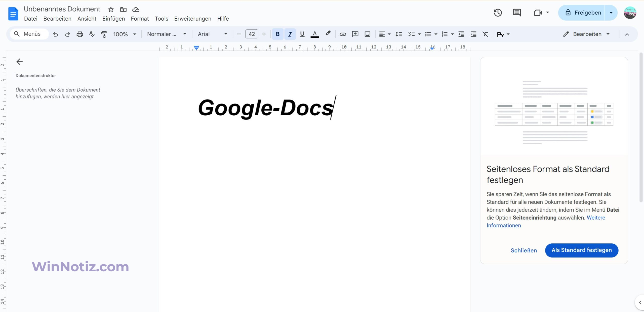The image size is (644, 312).
Task: Open the Datei menu
Action: click(x=31, y=18)
